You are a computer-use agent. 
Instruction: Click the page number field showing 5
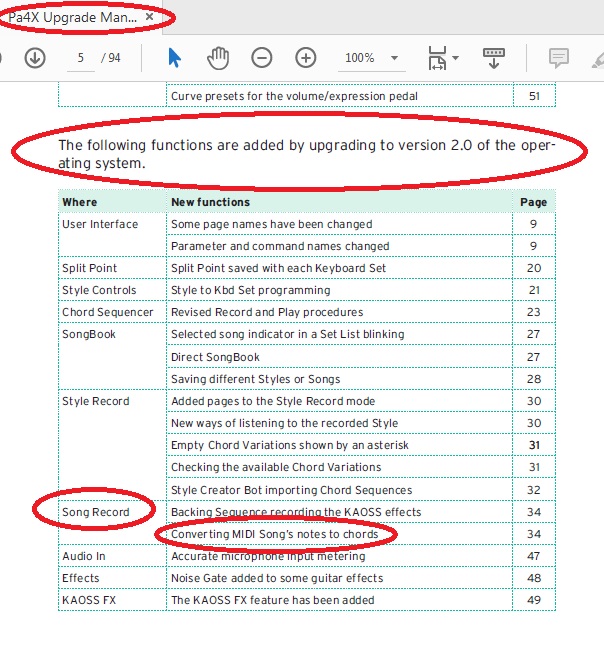pyautogui.click(x=81, y=58)
